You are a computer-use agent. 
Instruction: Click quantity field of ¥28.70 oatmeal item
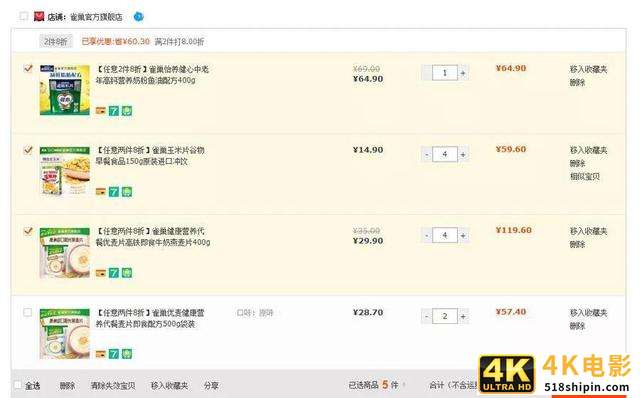point(445,316)
